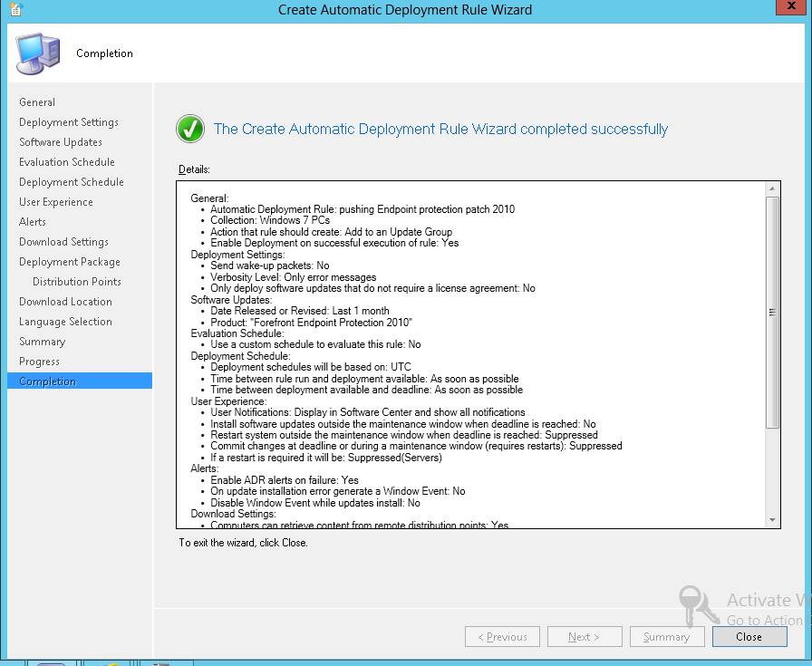Select Progress in the sidebar
The height and width of the screenshot is (666, 812).
[39, 362]
